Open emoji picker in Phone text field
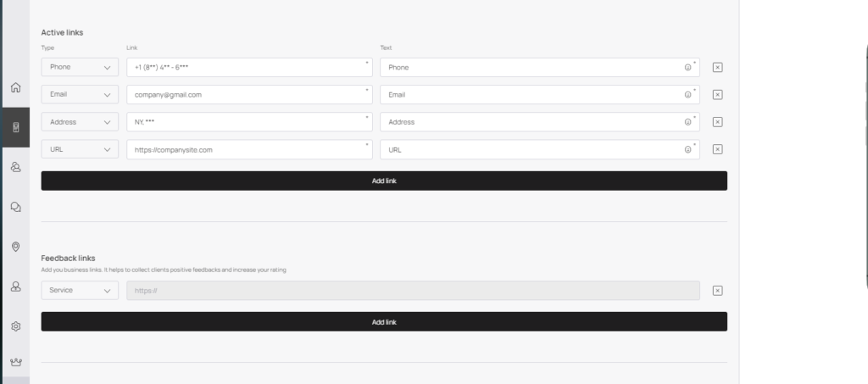This screenshot has height=384, width=868. (x=687, y=68)
